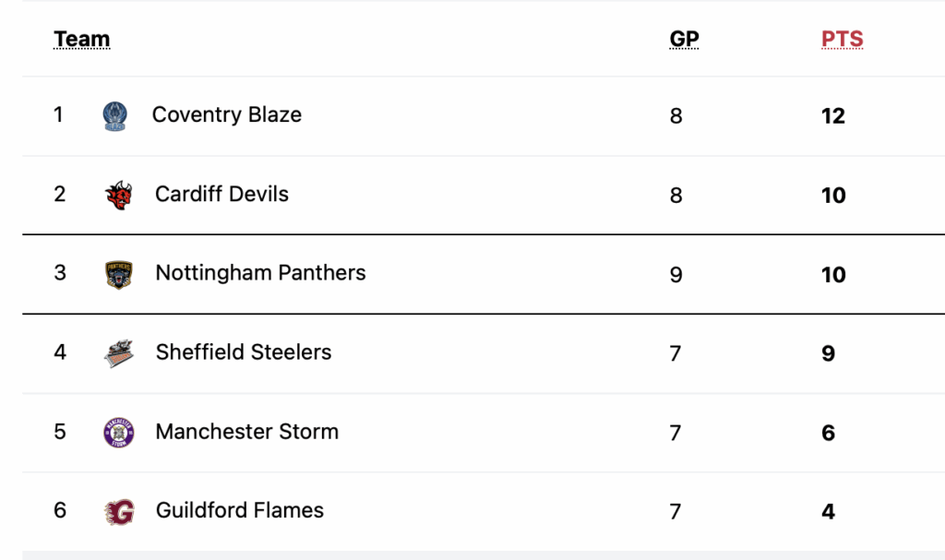This screenshot has width=945, height=560.
Task: Open the Coventry Blaze team name
Action: click(x=227, y=115)
